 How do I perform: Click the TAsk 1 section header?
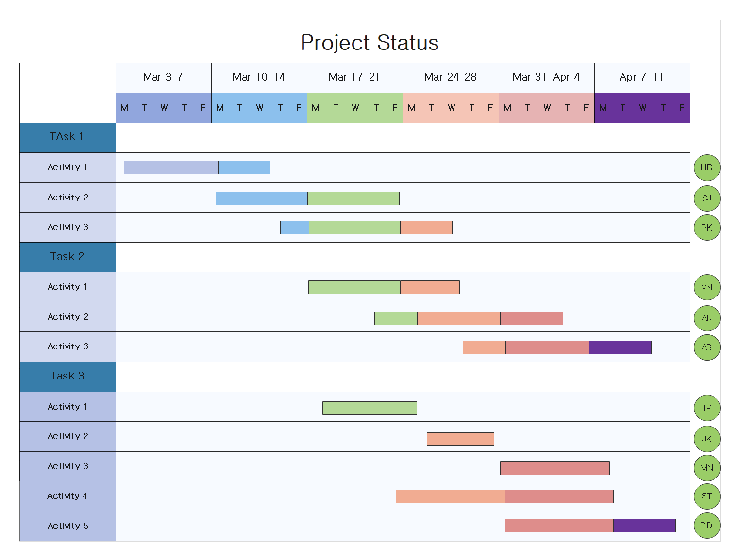click(67, 137)
